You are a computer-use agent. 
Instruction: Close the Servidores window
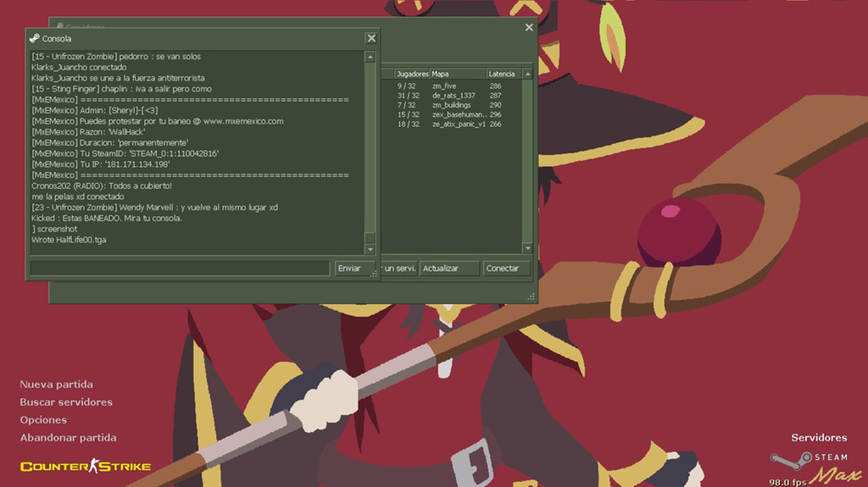(529, 27)
